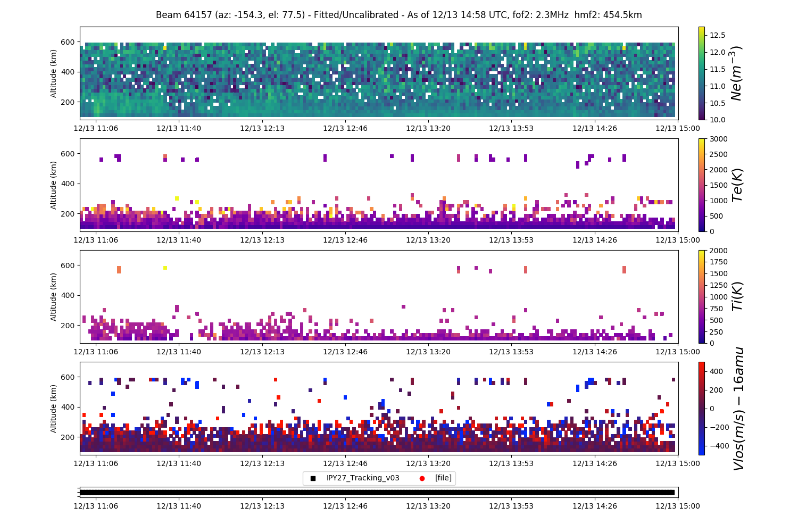Click the red circle [file] legend marker
The height and width of the screenshot is (532, 798).
[422, 478]
